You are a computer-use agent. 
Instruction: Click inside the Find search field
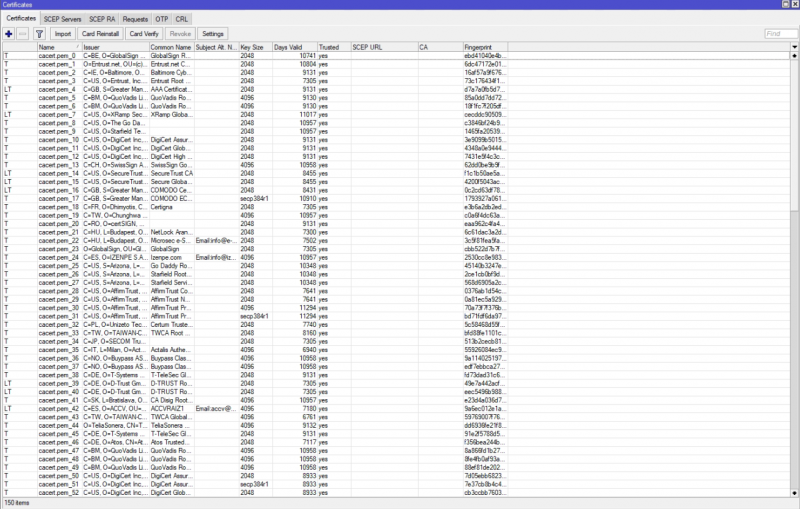(780, 34)
